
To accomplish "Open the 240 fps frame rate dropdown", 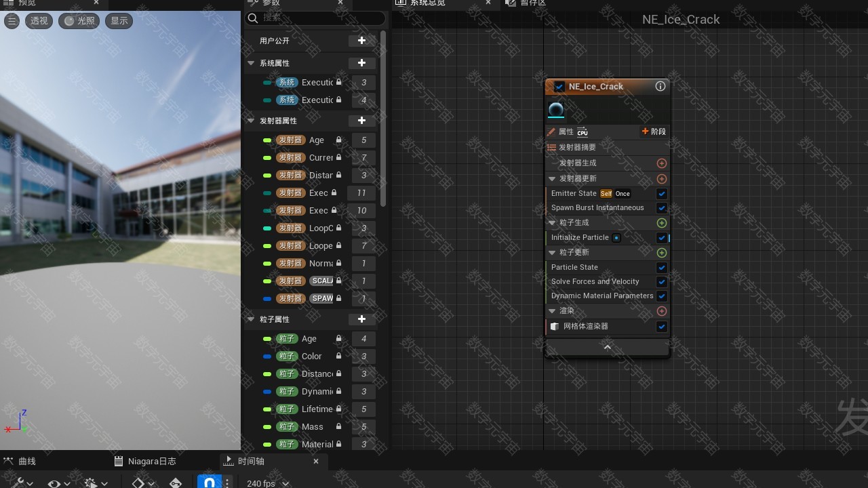I will (x=268, y=483).
